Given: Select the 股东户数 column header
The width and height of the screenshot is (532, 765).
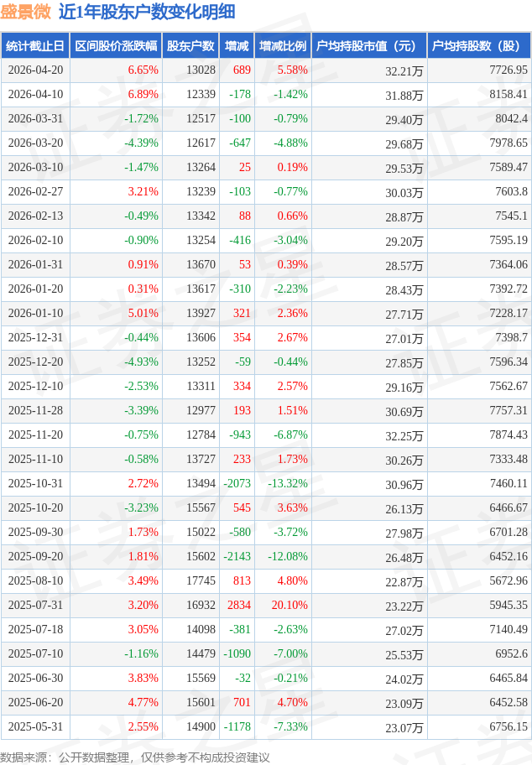Looking at the screenshot, I should (190, 46).
